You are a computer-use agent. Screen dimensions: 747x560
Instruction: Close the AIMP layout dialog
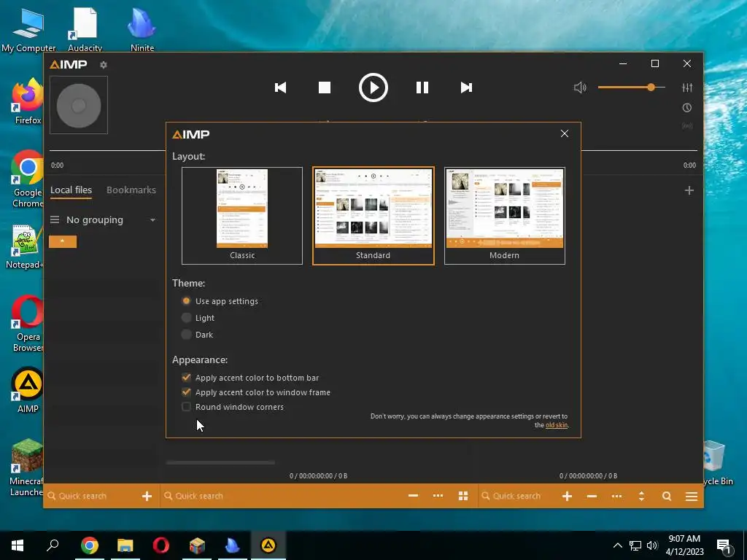pos(565,134)
